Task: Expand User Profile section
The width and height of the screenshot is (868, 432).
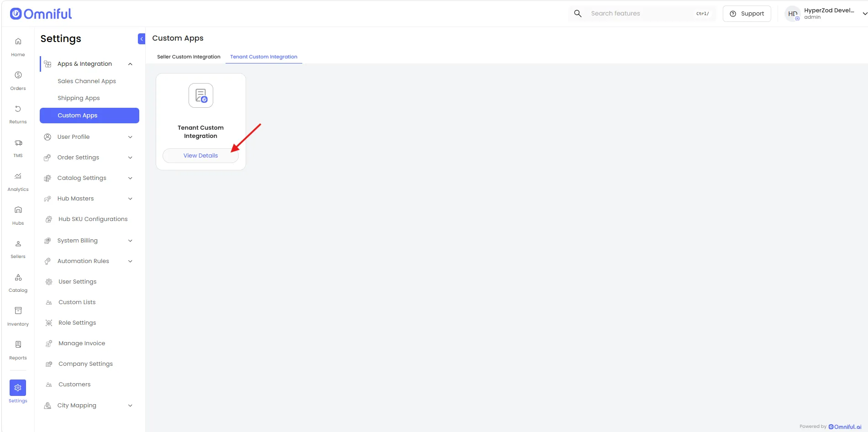Action: [x=130, y=137]
